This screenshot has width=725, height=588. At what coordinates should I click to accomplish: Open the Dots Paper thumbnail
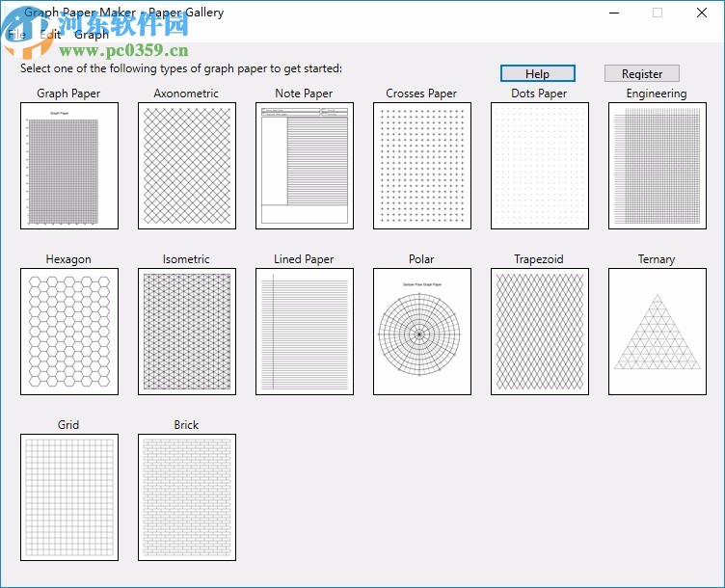[x=540, y=166]
